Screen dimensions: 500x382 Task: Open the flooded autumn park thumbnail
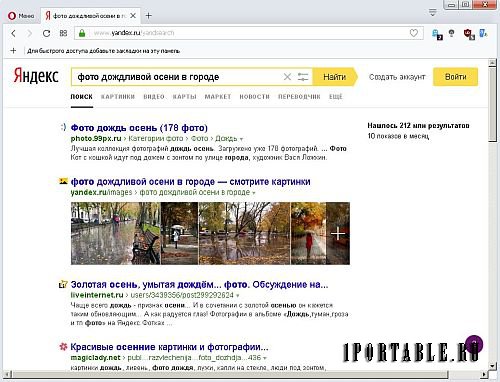pos(244,233)
